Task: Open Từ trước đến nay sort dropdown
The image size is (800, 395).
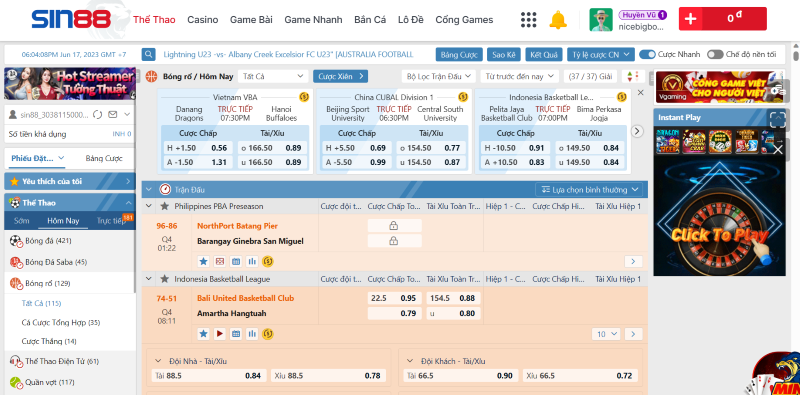Action: click(x=520, y=77)
